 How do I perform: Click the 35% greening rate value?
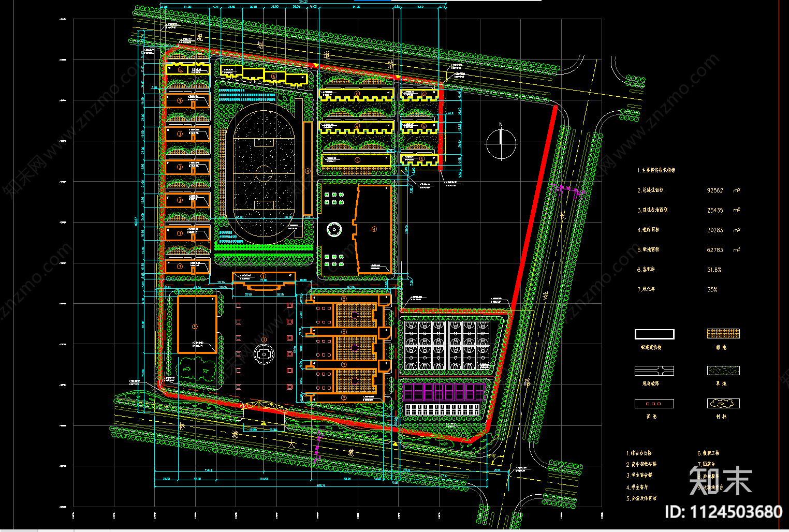pyautogui.click(x=712, y=290)
